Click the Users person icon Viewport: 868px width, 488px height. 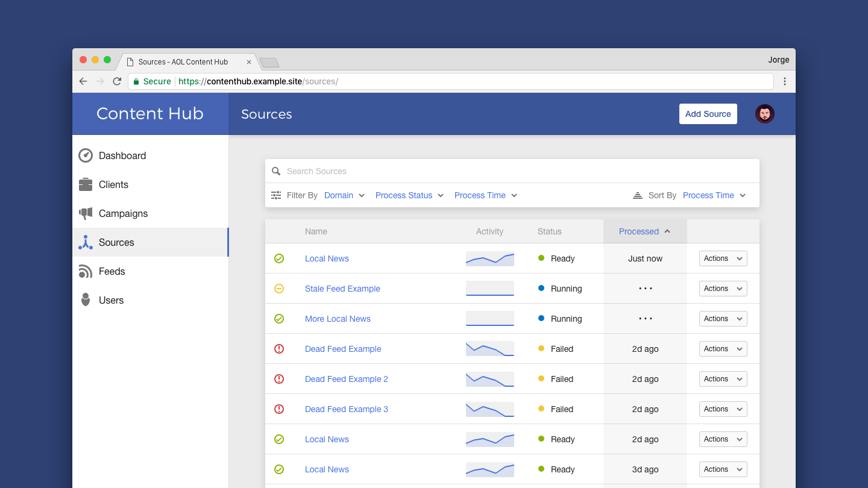coord(86,300)
